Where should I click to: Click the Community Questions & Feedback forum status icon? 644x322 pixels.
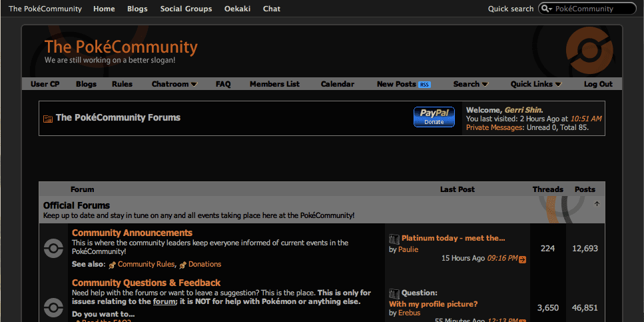(x=53, y=307)
